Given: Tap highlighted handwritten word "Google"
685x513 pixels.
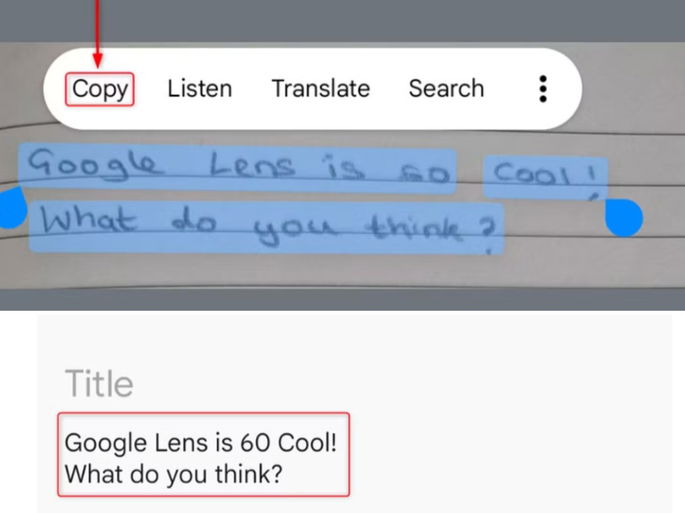Looking at the screenshot, I should 93,165.
